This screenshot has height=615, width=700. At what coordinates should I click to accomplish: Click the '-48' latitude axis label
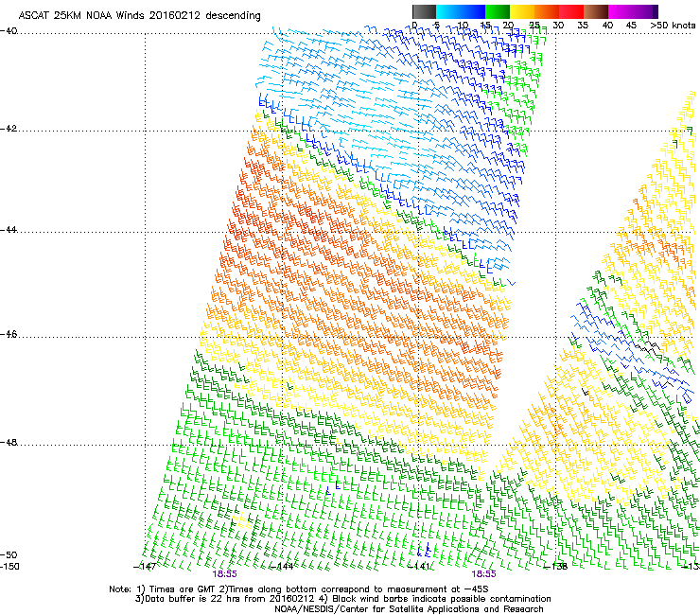(x=9, y=442)
